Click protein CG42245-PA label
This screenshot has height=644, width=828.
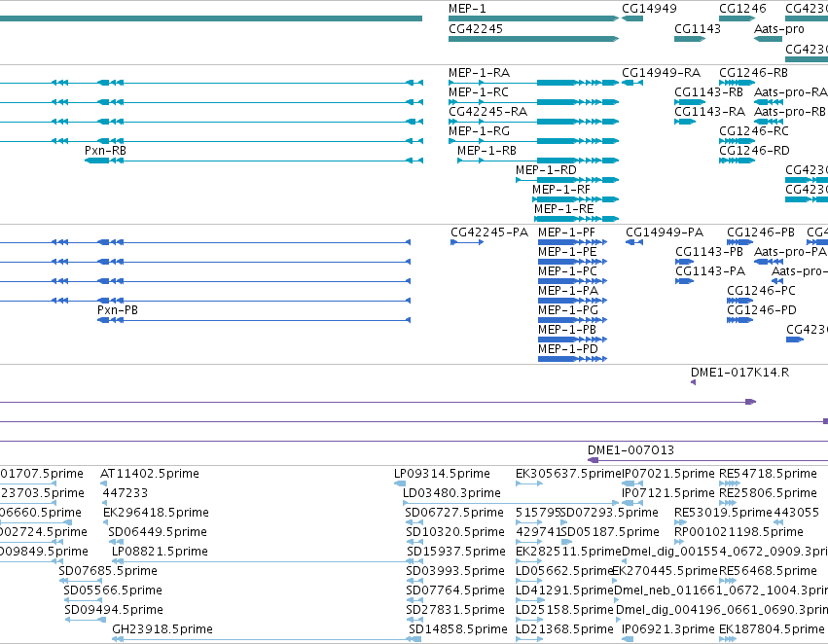tap(489, 233)
